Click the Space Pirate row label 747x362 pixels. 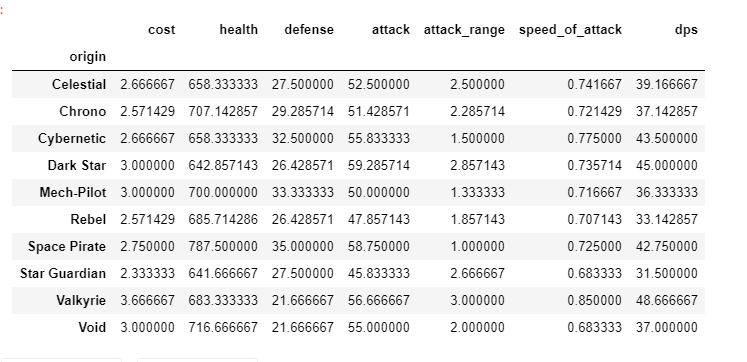click(x=67, y=247)
